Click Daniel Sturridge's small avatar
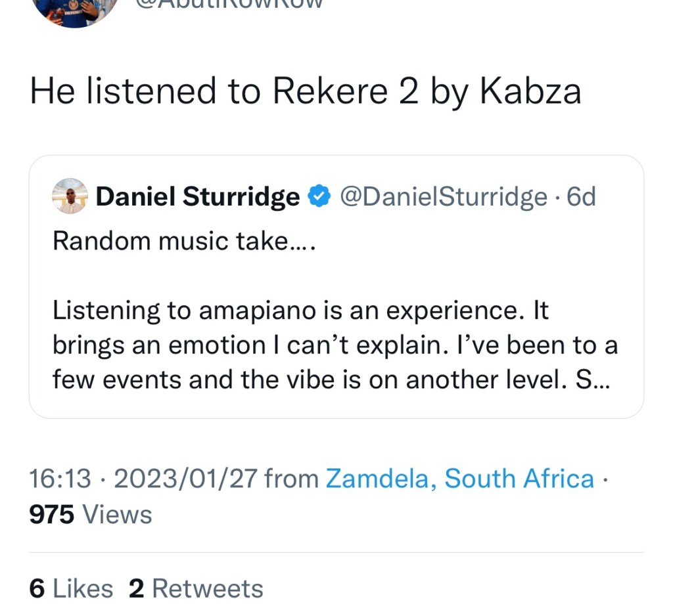Screen dimensions: 673x616 [x=69, y=196]
